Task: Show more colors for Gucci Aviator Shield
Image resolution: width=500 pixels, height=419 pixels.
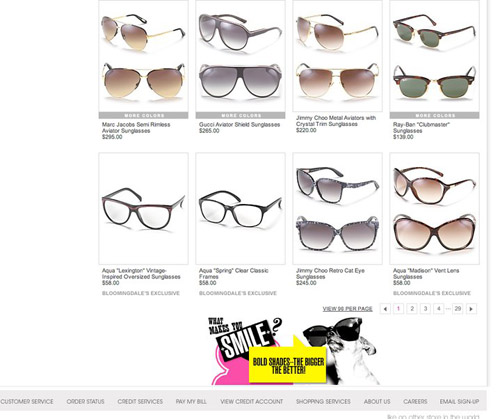Action: click(x=240, y=115)
